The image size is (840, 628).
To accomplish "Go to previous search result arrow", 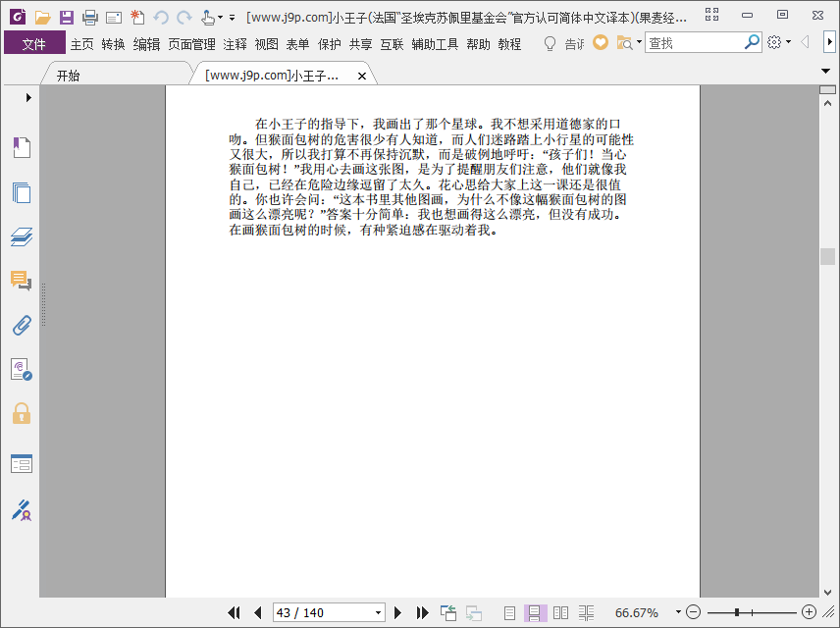I will click(x=805, y=42).
